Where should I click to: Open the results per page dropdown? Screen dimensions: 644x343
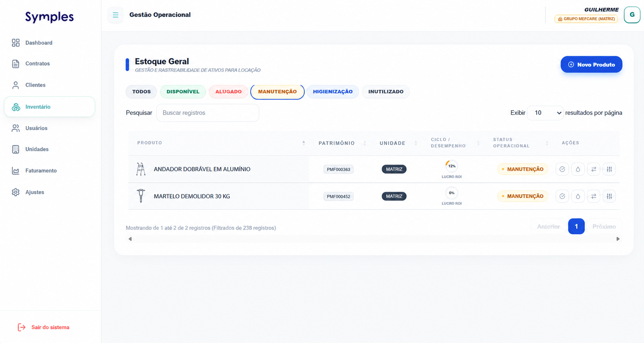pyautogui.click(x=545, y=113)
